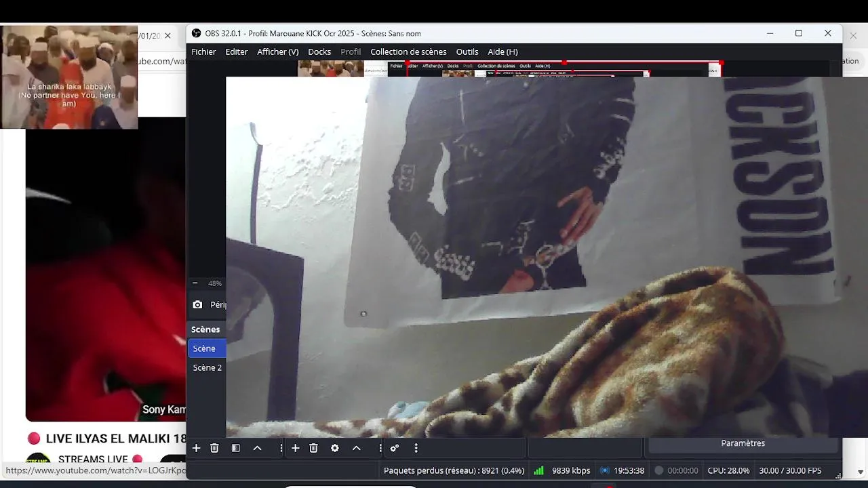Click the 48% preview zoom value

(215, 283)
